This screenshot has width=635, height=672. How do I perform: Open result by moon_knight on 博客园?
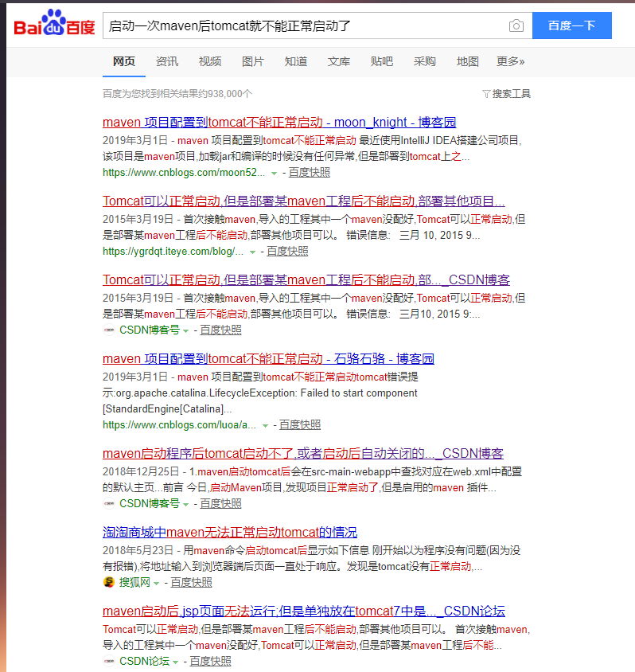coord(279,122)
